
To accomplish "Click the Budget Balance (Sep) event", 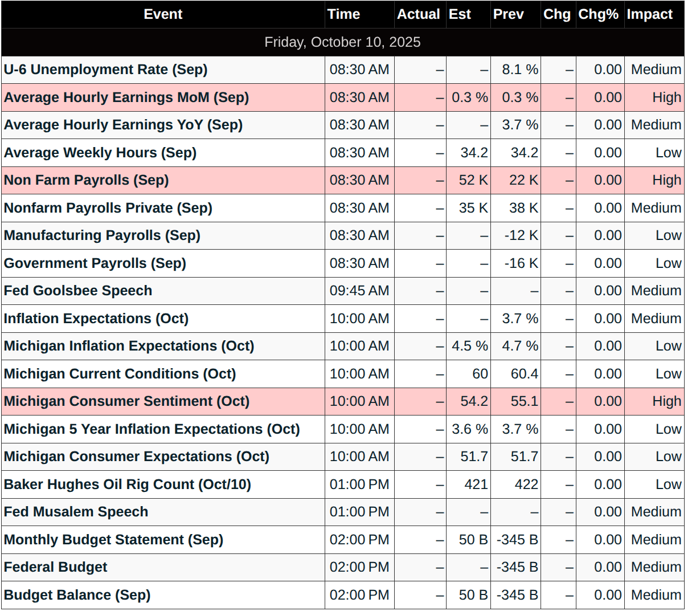I will [x=77, y=595].
